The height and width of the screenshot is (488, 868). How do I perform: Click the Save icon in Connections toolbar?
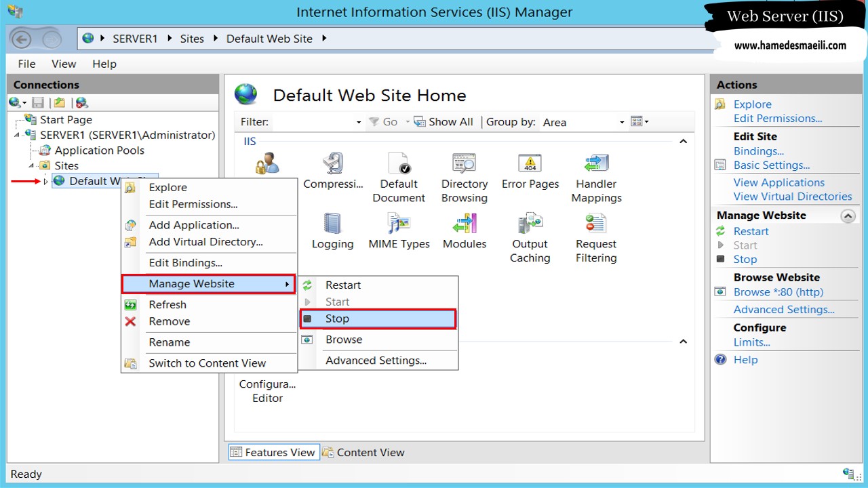point(38,103)
